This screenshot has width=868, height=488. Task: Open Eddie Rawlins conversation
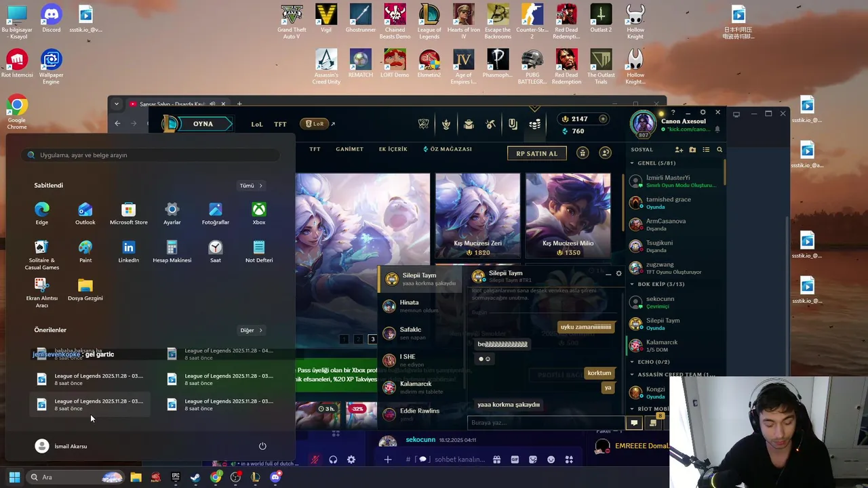pyautogui.click(x=420, y=414)
